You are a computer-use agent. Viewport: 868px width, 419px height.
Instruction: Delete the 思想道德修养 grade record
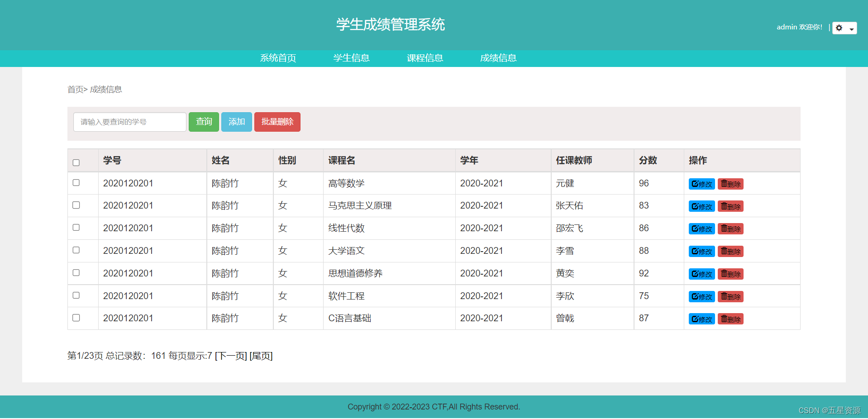tap(730, 274)
